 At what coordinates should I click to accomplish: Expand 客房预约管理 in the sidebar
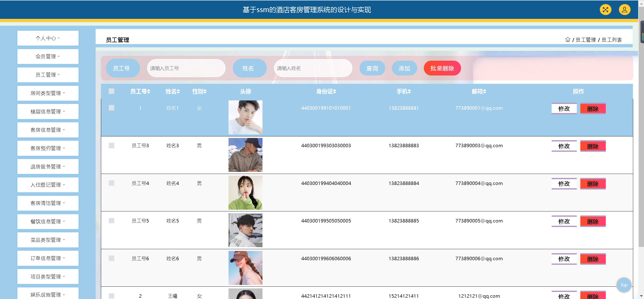[48, 148]
